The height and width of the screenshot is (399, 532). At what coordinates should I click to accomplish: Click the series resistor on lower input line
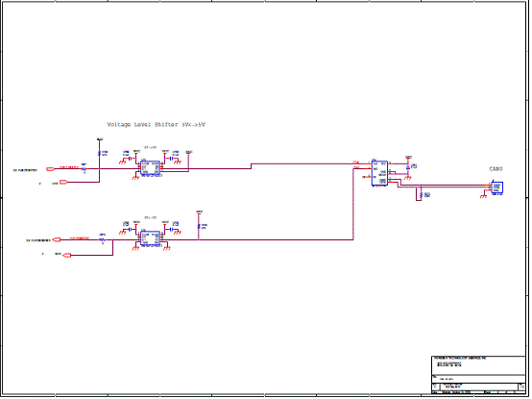click(x=102, y=239)
